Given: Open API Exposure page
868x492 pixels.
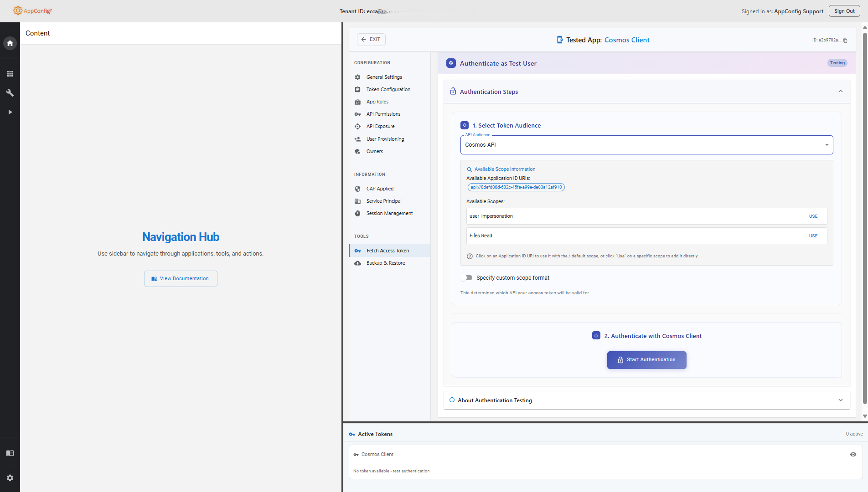Looking at the screenshot, I should [x=380, y=127].
